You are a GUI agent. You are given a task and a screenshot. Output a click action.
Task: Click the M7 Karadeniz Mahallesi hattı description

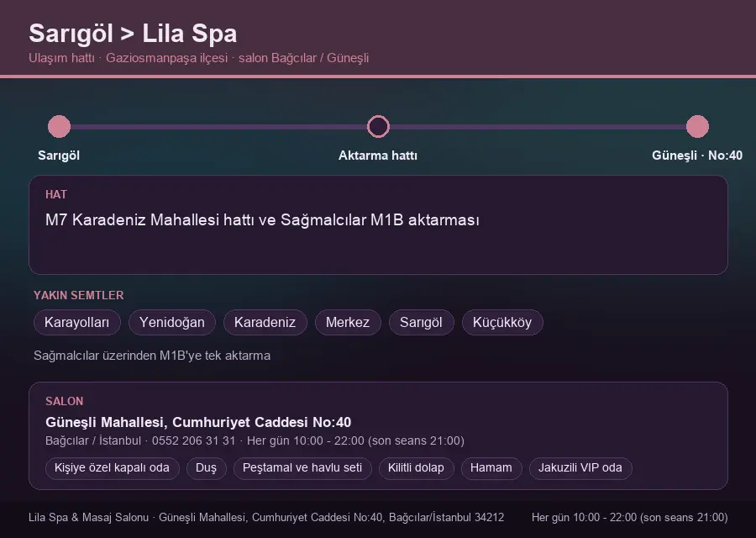tap(262, 220)
